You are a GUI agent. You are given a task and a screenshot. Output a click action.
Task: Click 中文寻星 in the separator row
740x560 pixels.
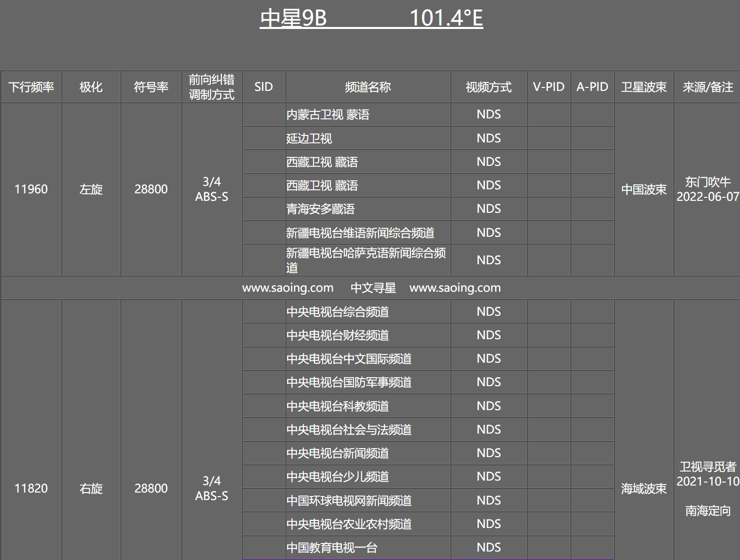[373, 288]
